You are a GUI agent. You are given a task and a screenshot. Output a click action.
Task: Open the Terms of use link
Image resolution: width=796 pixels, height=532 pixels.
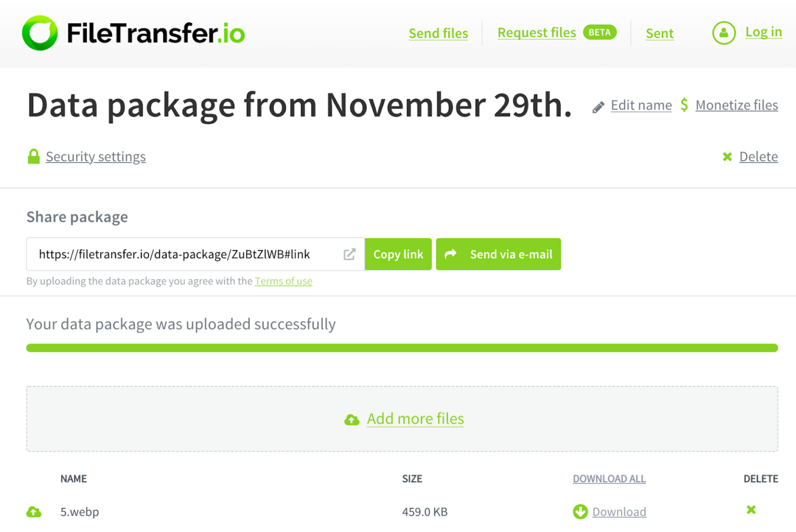(283, 281)
